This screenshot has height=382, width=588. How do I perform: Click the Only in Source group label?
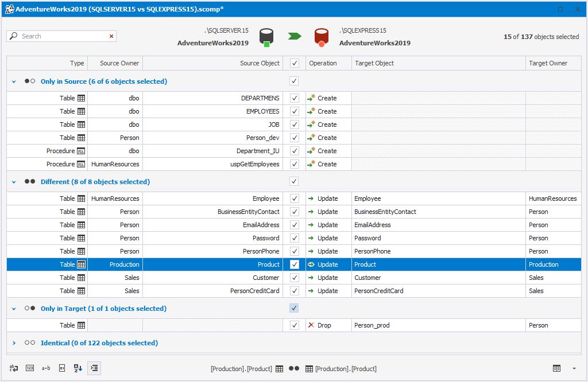pyautogui.click(x=104, y=81)
